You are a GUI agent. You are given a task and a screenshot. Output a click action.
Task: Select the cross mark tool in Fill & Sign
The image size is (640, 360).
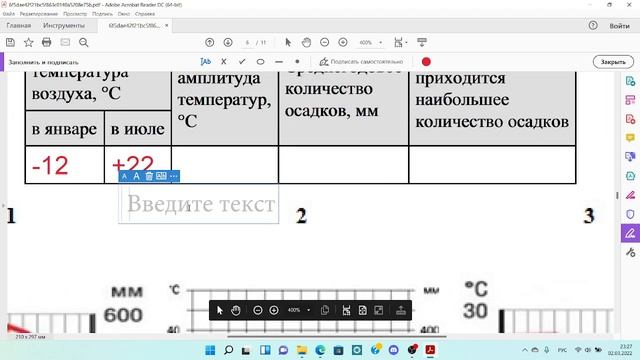(x=224, y=62)
